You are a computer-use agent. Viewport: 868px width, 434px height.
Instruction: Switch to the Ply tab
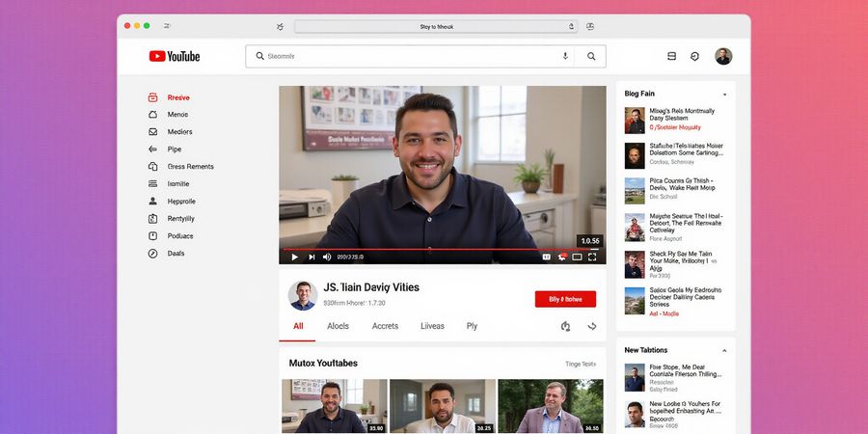click(x=472, y=326)
